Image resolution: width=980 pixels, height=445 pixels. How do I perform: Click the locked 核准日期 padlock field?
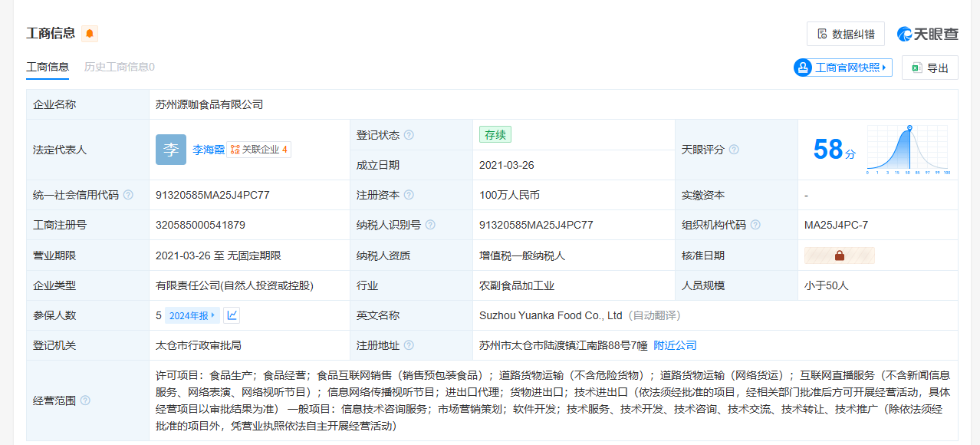[839, 255]
